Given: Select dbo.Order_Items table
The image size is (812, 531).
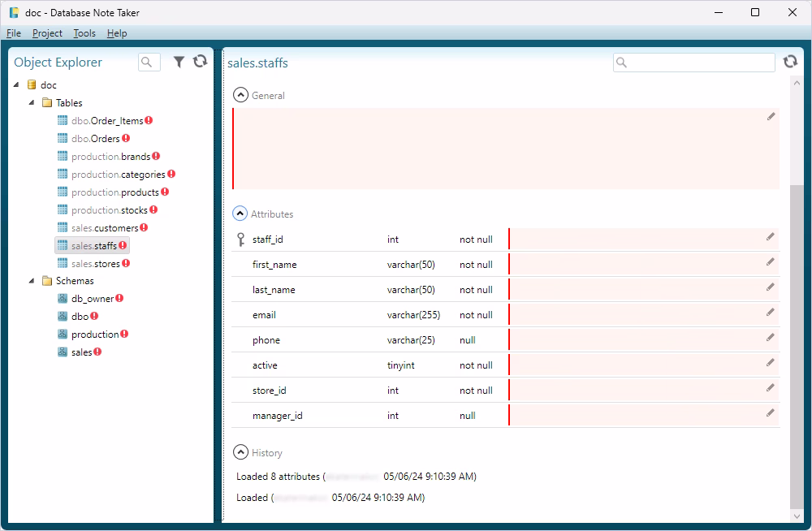Looking at the screenshot, I should (x=107, y=121).
